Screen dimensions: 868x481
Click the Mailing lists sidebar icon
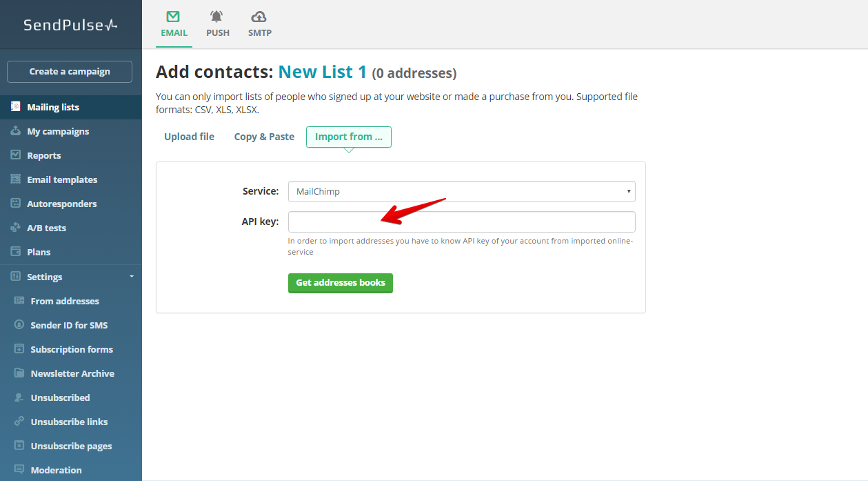coord(15,107)
